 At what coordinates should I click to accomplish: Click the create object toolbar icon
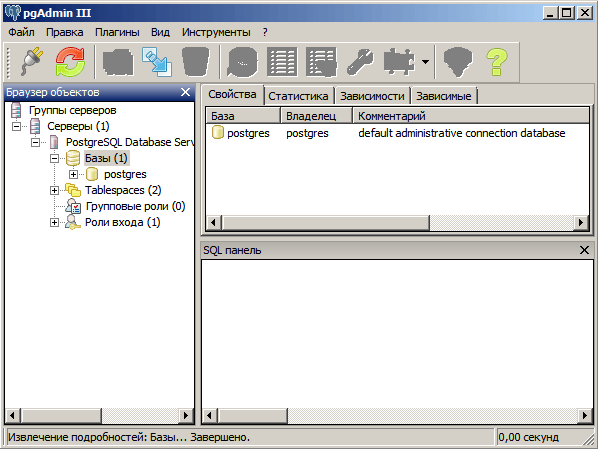(157, 61)
